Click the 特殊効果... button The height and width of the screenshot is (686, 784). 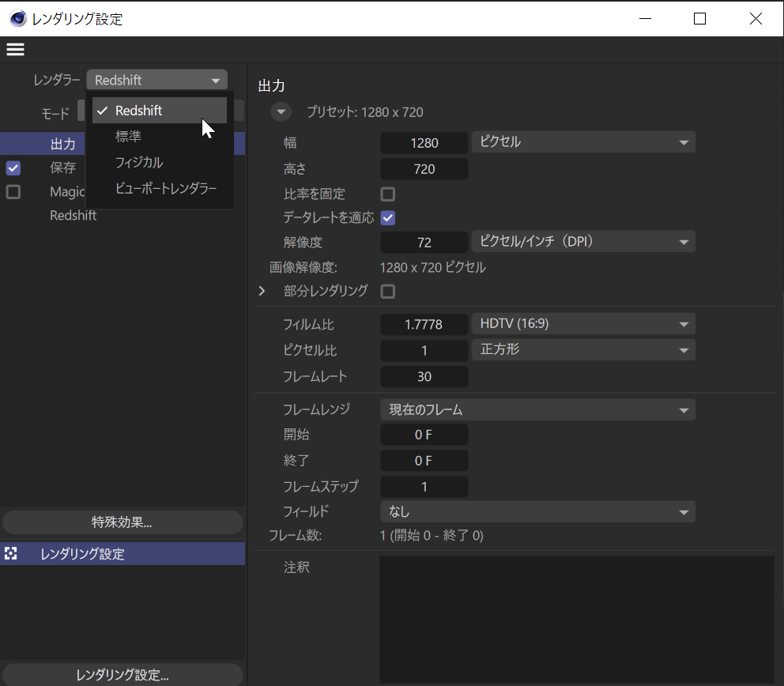(x=122, y=522)
